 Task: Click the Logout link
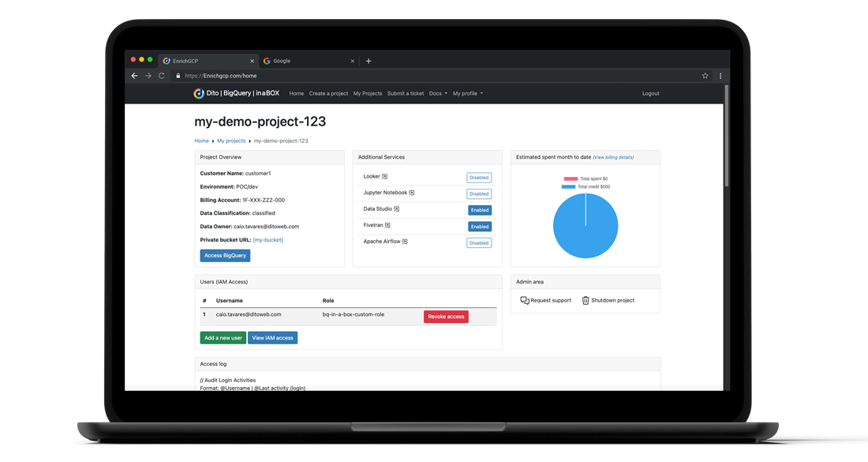pyautogui.click(x=650, y=94)
